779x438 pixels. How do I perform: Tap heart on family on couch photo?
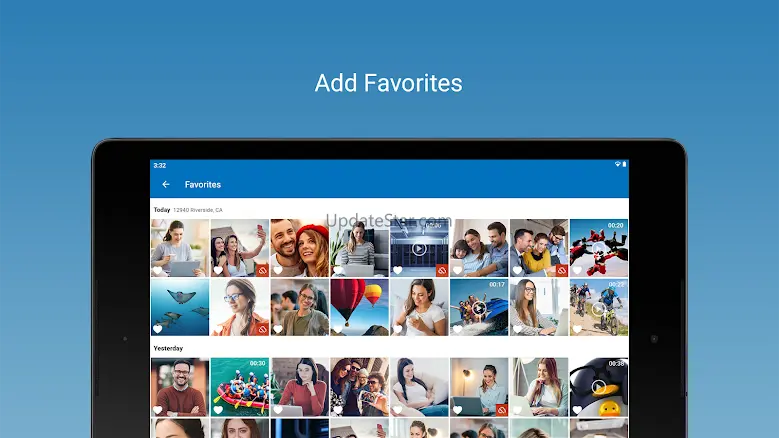tap(457, 271)
